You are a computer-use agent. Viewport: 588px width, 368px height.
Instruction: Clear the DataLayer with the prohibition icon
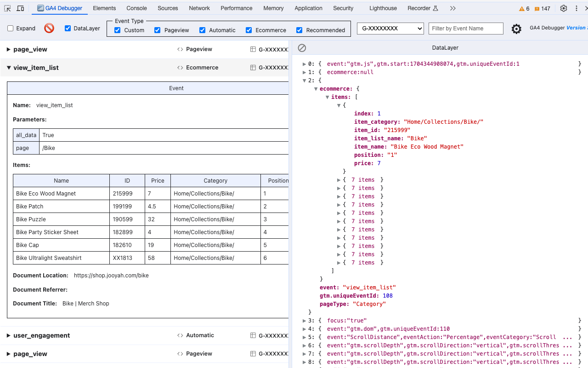pos(301,47)
